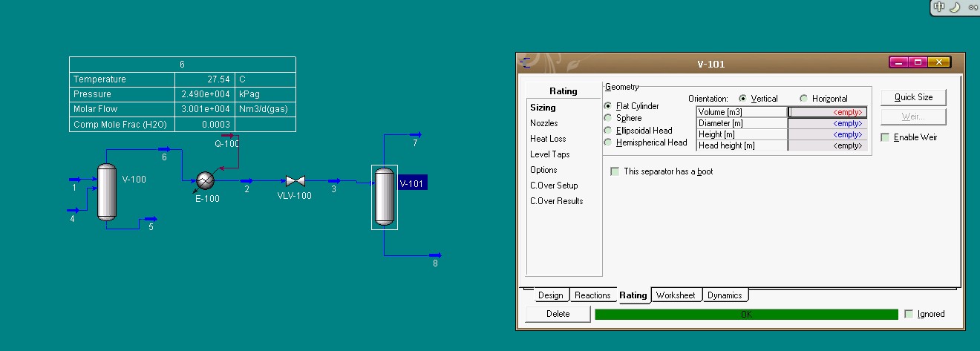Click the Height [m] value field
Viewport: 980px width, 351px height.
coord(827,134)
